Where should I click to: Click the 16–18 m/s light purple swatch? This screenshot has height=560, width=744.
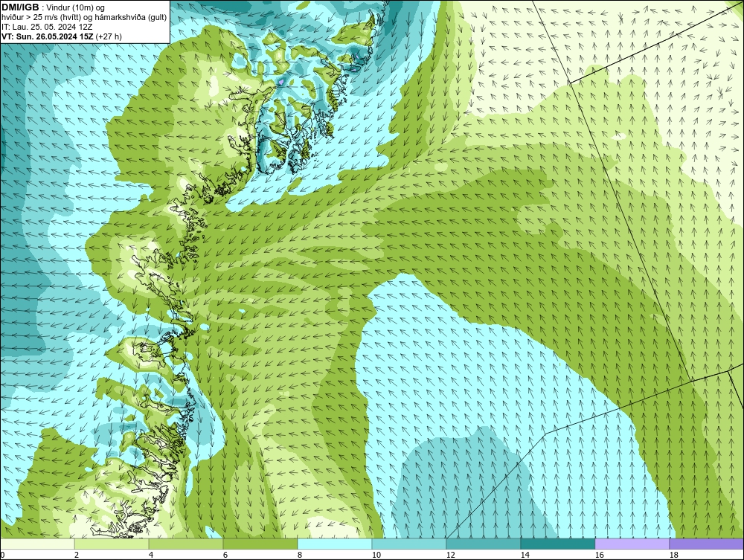point(632,544)
